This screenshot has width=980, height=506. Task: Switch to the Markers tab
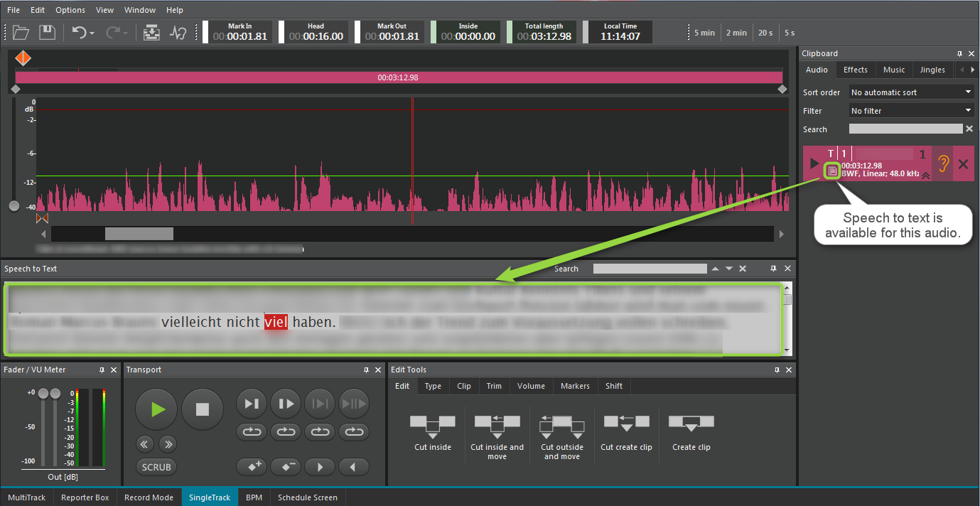point(574,386)
